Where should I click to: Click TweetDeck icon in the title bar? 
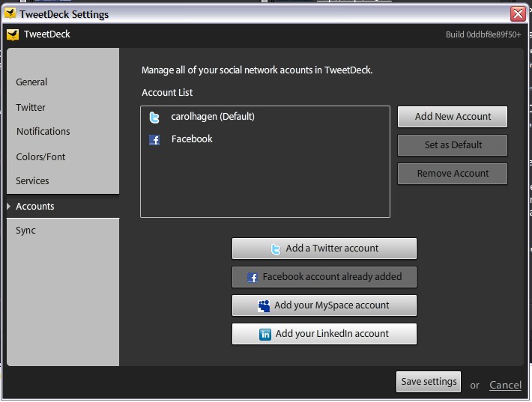pyautogui.click(x=10, y=13)
